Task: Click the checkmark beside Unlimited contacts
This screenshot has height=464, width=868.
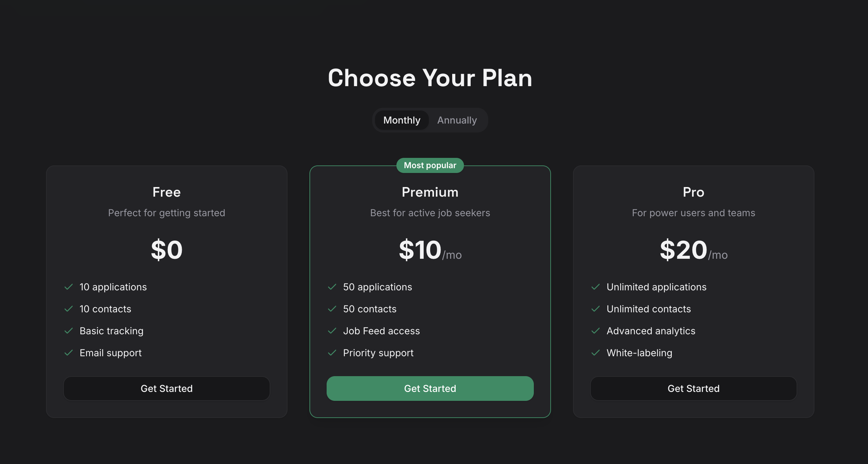Action: pyautogui.click(x=596, y=309)
